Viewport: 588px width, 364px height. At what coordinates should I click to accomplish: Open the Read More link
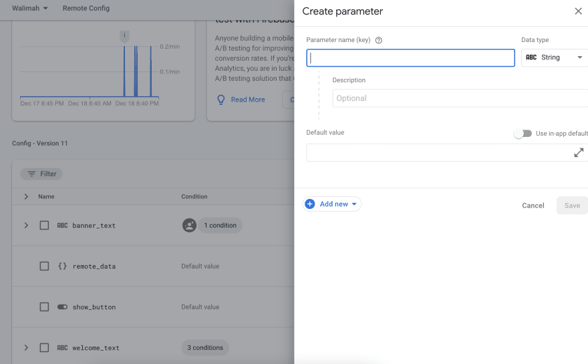(248, 100)
